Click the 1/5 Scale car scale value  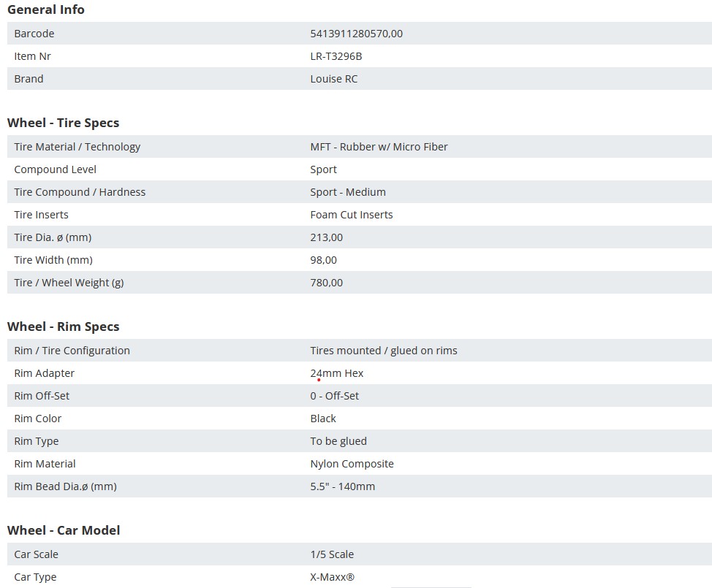coord(332,554)
